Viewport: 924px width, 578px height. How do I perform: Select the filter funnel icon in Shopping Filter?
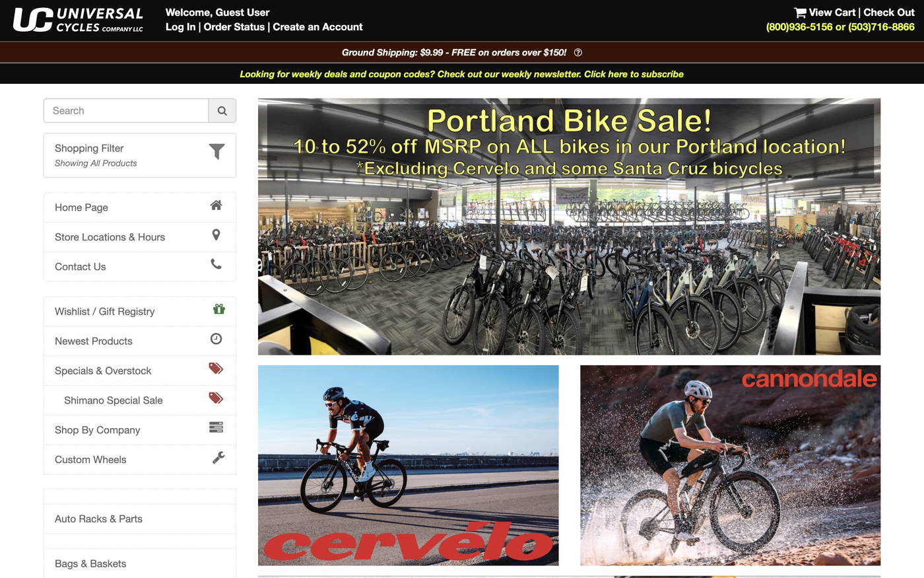pos(216,151)
